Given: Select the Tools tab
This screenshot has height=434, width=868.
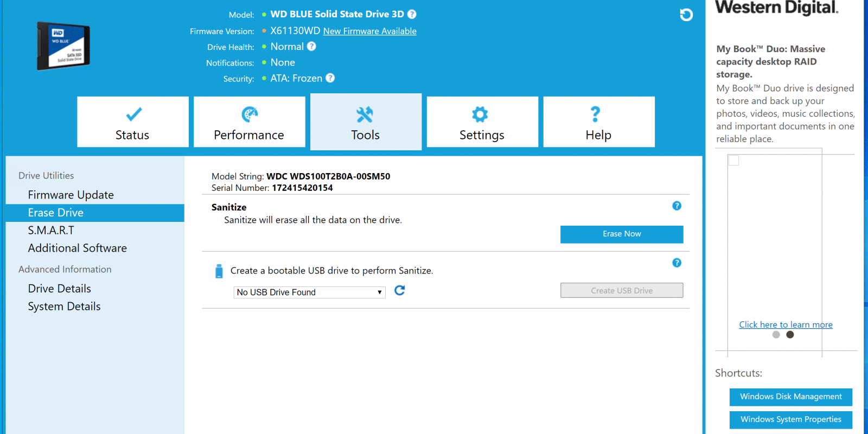Looking at the screenshot, I should pos(366,122).
